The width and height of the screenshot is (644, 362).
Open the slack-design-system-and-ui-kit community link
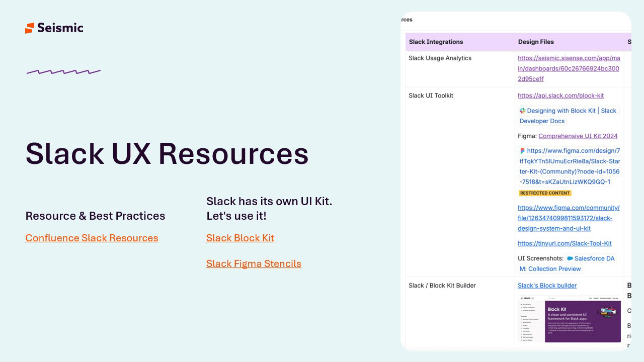pyautogui.click(x=569, y=218)
